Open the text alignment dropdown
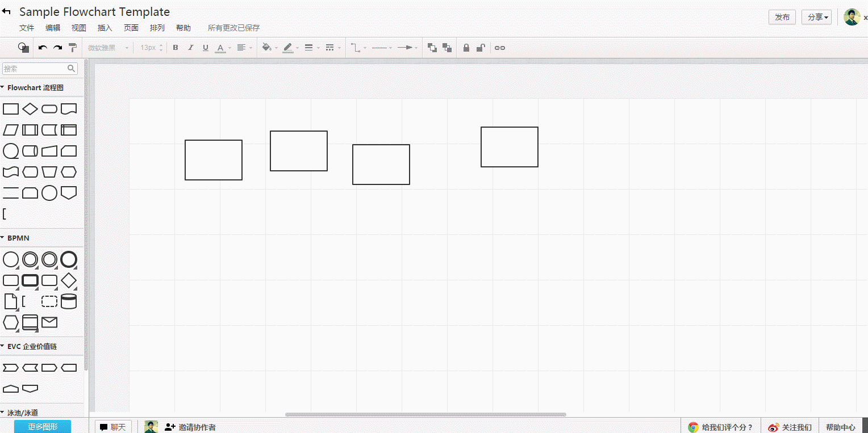Viewport: 868px width, 433px height. click(244, 48)
